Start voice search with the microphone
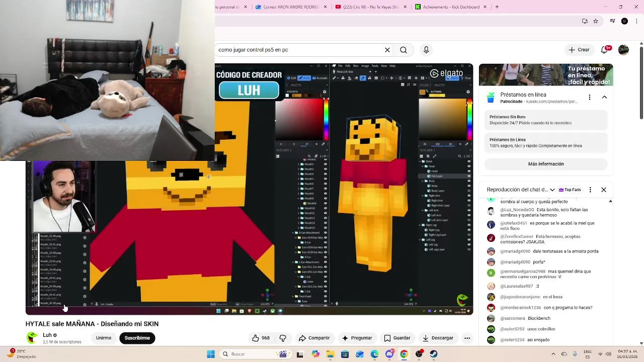The height and width of the screenshot is (362, 644). [x=426, y=50]
